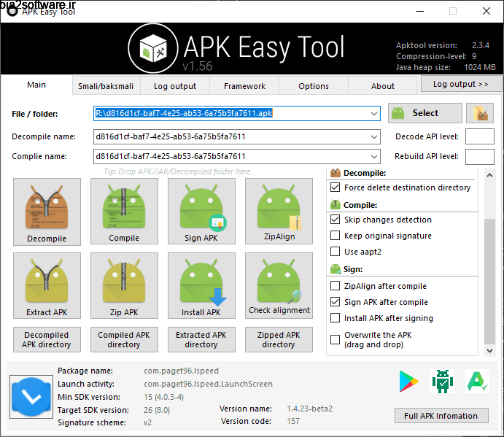Click Target SDK value 26 (8.0)
The width and height of the screenshot is (504, 437).
point(157,410)
